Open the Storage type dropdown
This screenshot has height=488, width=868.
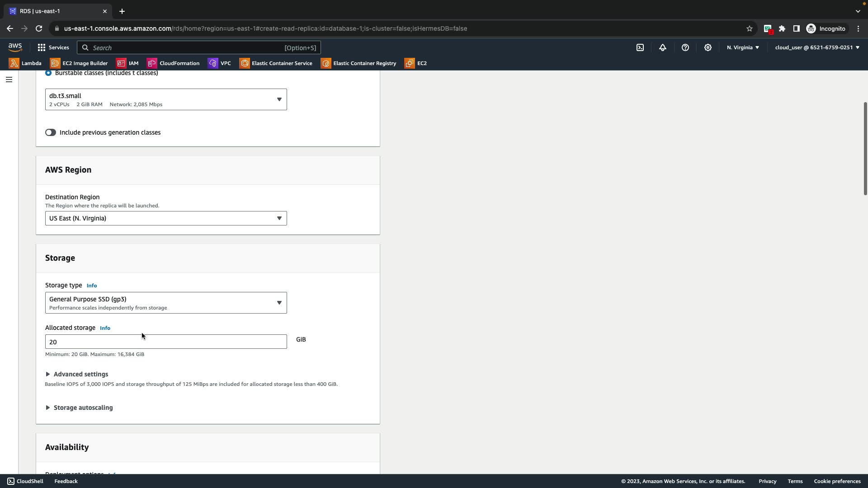click(166, 303)
